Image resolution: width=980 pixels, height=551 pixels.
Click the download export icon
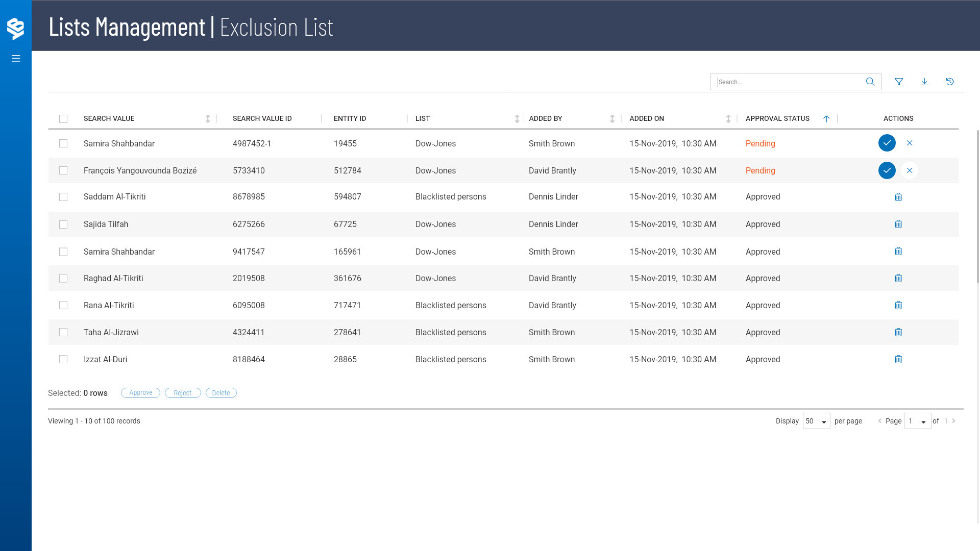point(924,82)
